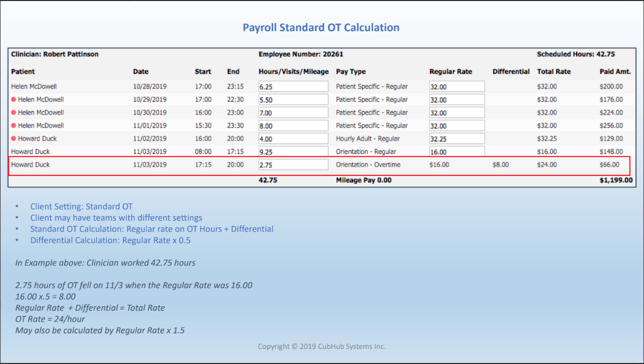The width and height of the screenshot is (644, 364).
Task: Click Orientation - Regular pay type
Action: click(x=366, y=151)
